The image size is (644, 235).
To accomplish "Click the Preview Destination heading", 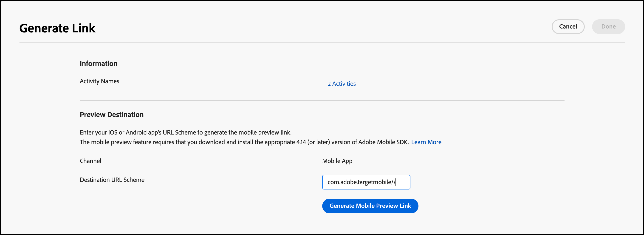I will point(111,115).
